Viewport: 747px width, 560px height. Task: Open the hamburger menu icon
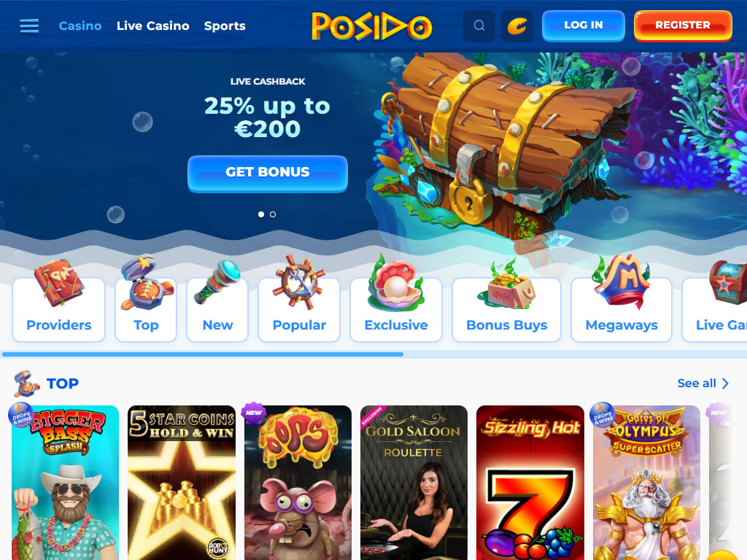point(29,26)
